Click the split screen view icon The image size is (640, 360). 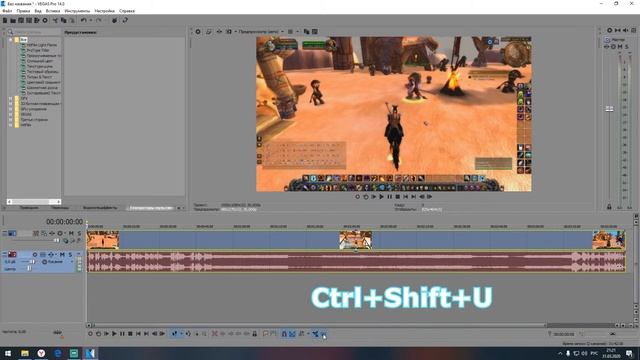[229, 31]
